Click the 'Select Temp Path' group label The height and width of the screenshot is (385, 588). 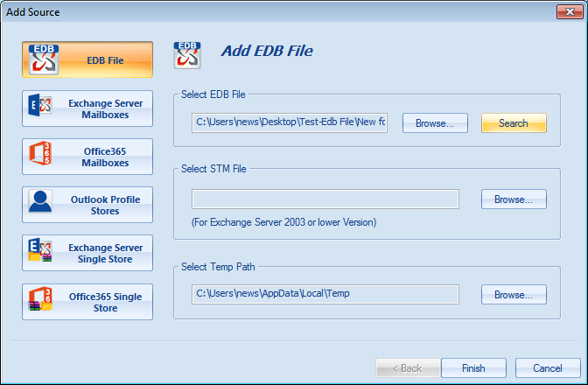click(x=218, y=267)
